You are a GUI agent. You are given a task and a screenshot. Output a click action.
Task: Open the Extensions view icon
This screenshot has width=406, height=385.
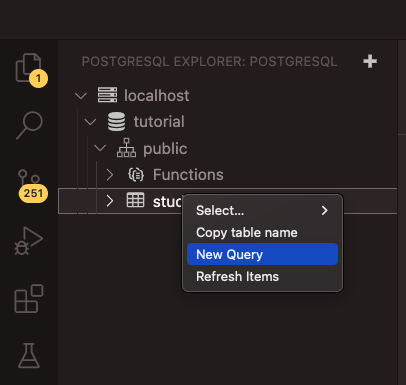29,299
